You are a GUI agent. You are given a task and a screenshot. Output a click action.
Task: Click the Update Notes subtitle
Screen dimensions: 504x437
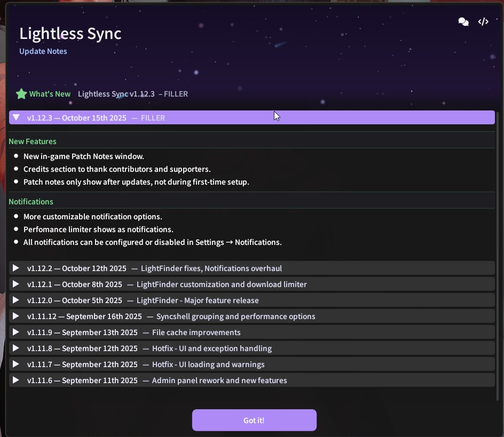tap(43, 51)
